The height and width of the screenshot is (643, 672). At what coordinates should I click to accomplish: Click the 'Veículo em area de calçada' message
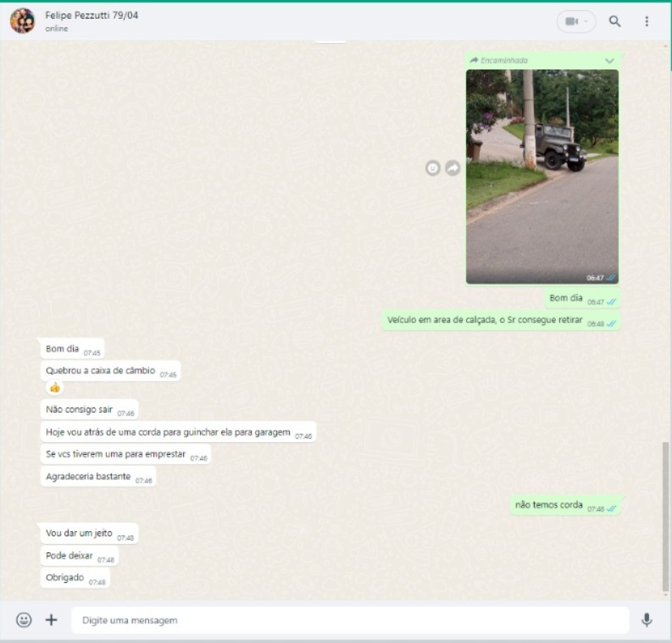(485, 320)
